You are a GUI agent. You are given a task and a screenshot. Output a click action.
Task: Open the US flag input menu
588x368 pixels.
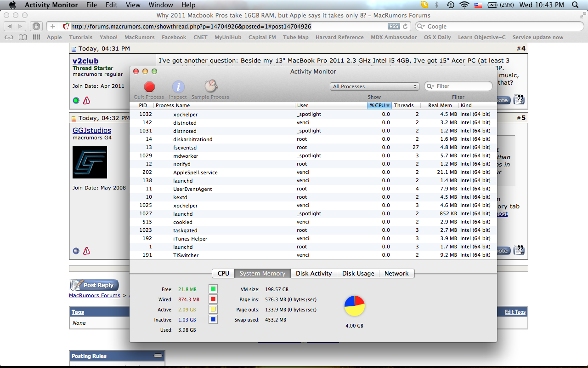[x=478, y=5]
